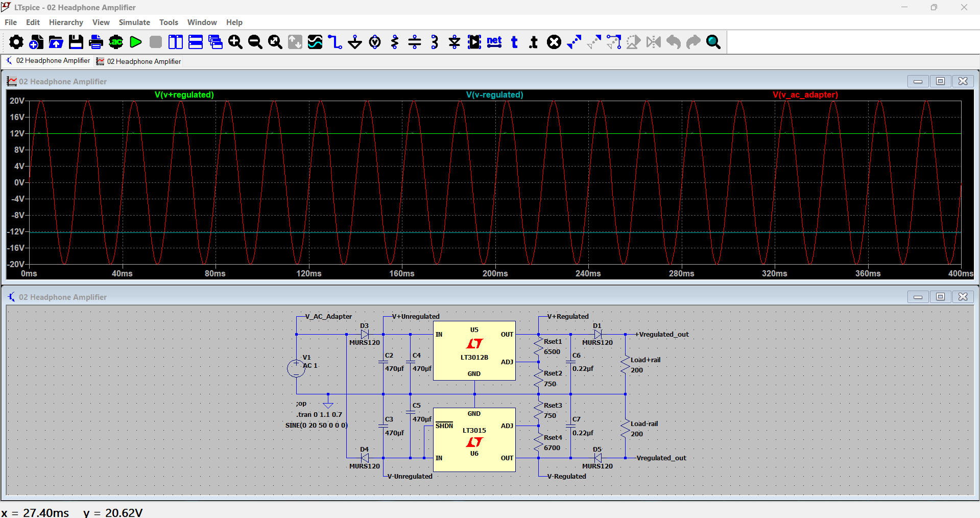The height and width of the screenshot is (518, 980).
Task: Open the component library icon
Action: click(x=474, y=42)
